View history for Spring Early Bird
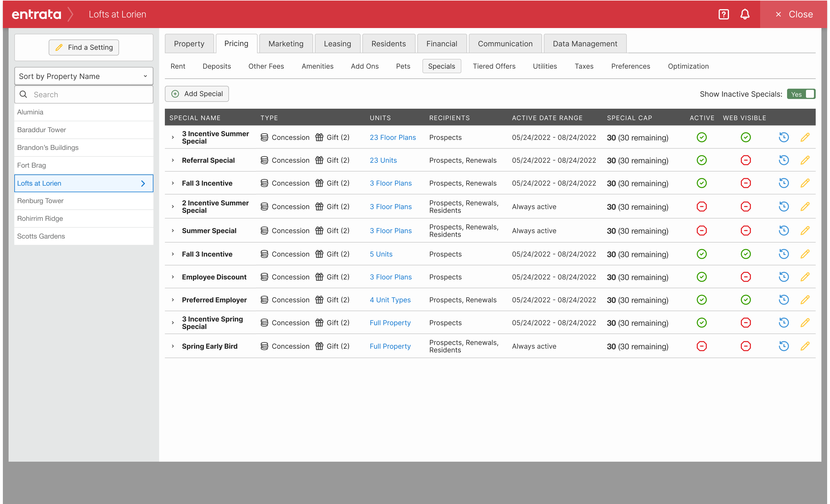 click(784, 346)
